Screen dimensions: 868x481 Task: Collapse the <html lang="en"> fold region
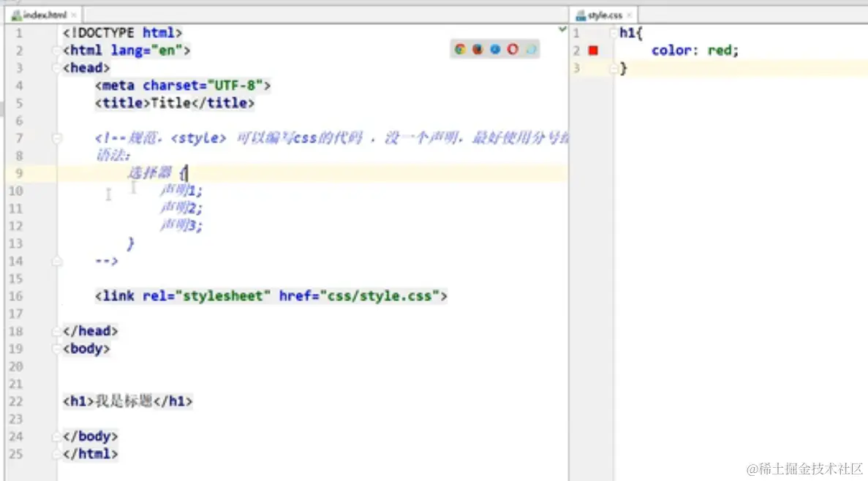(x=56, y=50)
